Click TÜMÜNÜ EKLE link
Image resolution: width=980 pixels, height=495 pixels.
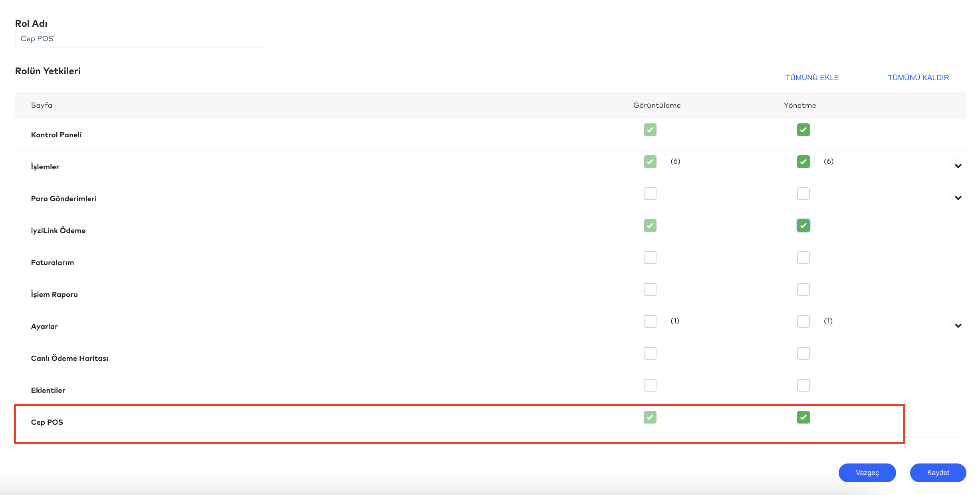[x=812, y=77]
